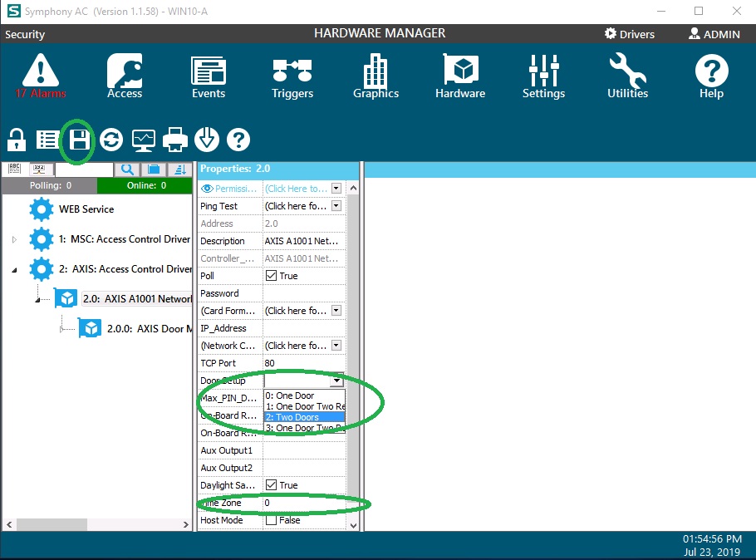Viewport: 756px width, 560px height.
Task: Click the refresh toolbar icon
Action: 111,140
